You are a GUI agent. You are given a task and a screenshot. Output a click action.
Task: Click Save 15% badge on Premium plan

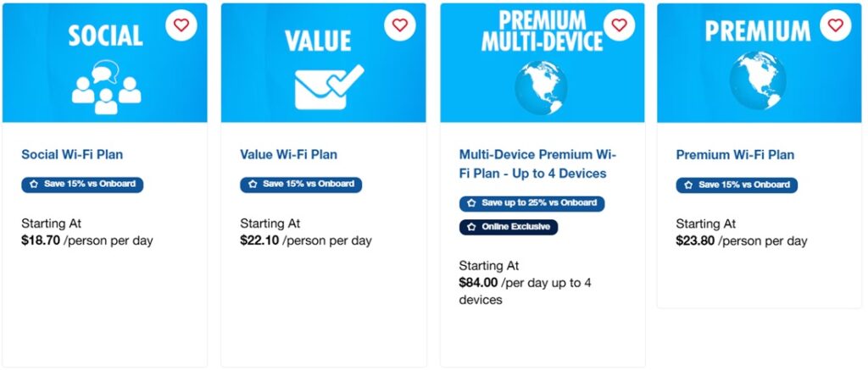[737, 185]
